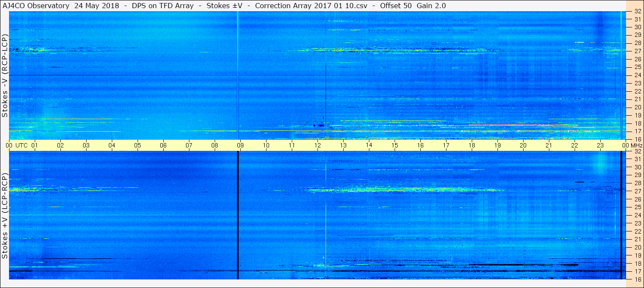Screen dimensions: 644x288
Task: Click the 17 MHz label on upper frequency scale
Action: tap(638, 131)
